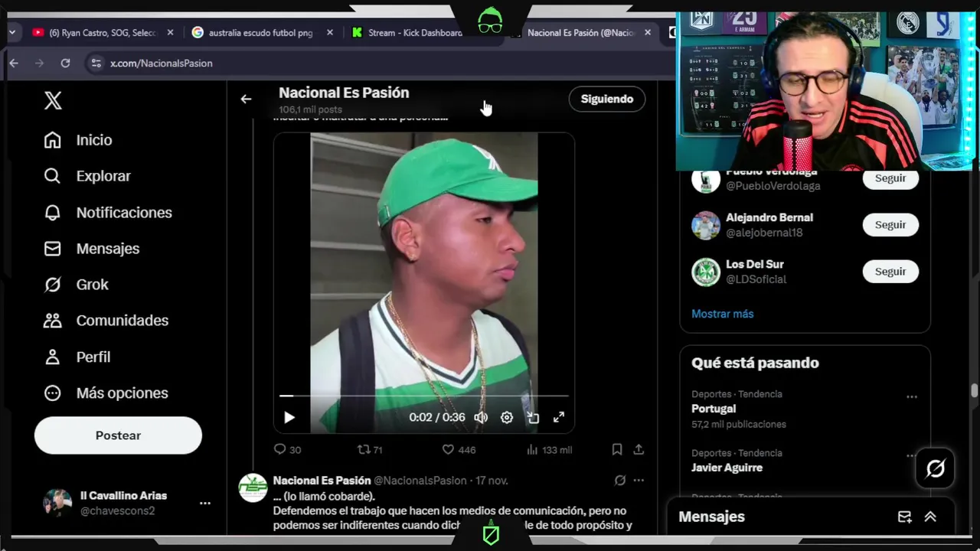This screenshot has width=980, height=551.
Task: Open the Alejandro Bernal profile name
Action: (769, 217)
